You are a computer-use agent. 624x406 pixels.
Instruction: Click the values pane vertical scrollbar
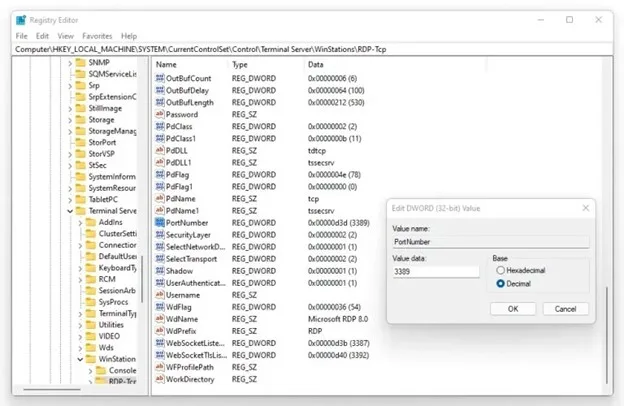pos(606,335)
